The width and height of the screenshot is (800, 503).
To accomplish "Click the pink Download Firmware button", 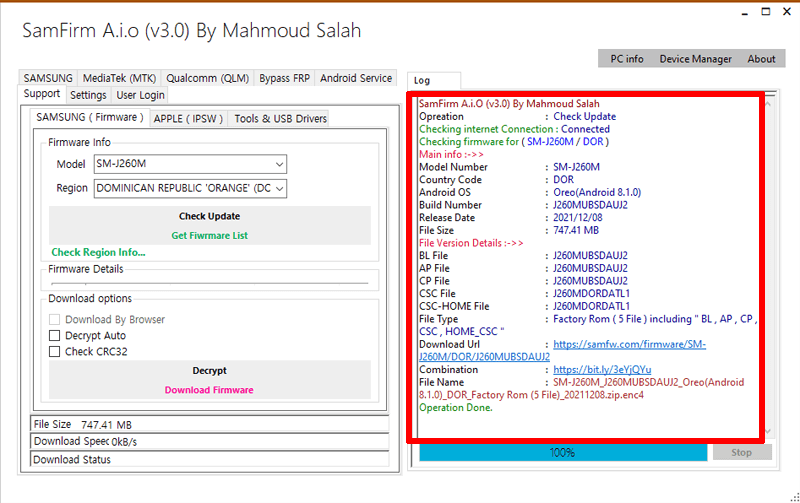I will (x=209, y=390).
